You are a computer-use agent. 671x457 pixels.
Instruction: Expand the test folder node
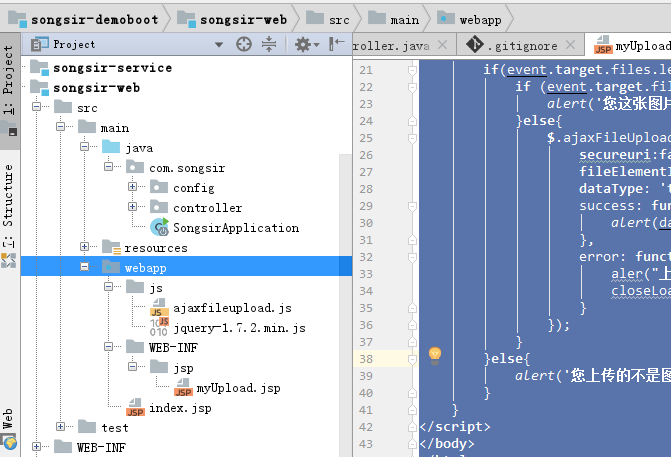click(x=60, y=426)
